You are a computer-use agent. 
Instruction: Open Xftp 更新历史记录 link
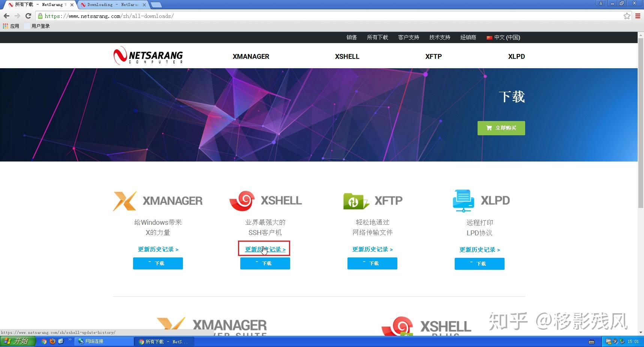pyautogui.click(x=372, y=249)
